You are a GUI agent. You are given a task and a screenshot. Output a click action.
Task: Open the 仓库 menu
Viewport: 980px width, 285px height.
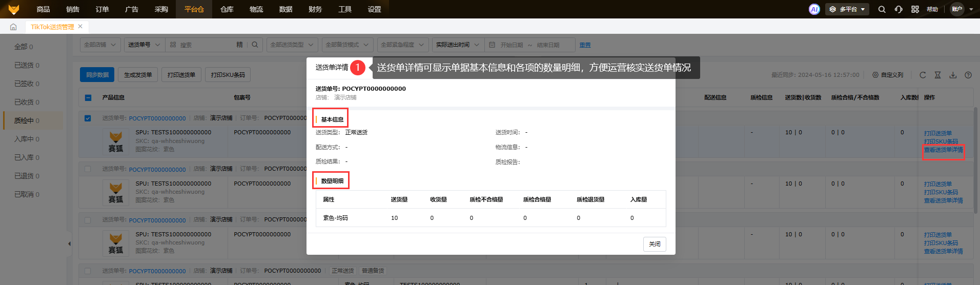227,9
